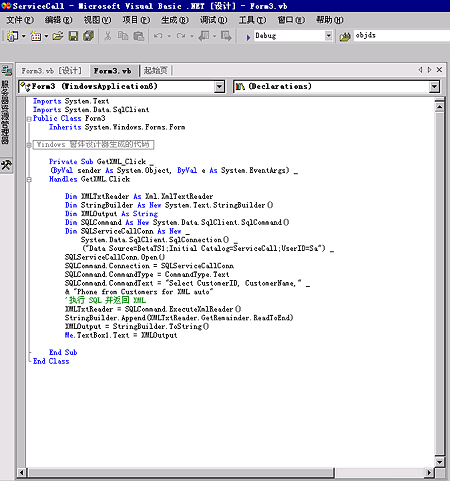Click the horizontal scrollbar thumb
Image resolution: width=450 pixels, height=481 pixels.
pos(181,472)
